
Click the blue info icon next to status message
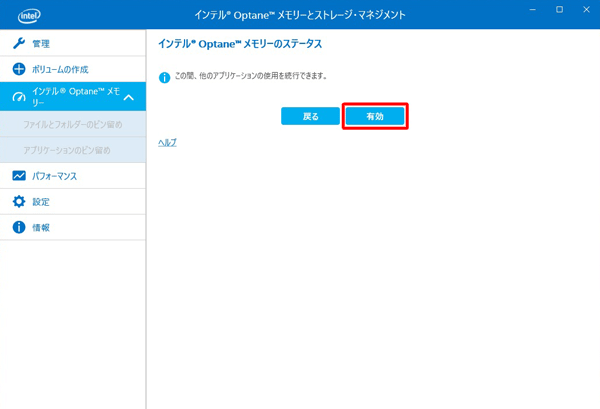pyautogui.click(x=165, y=78)
